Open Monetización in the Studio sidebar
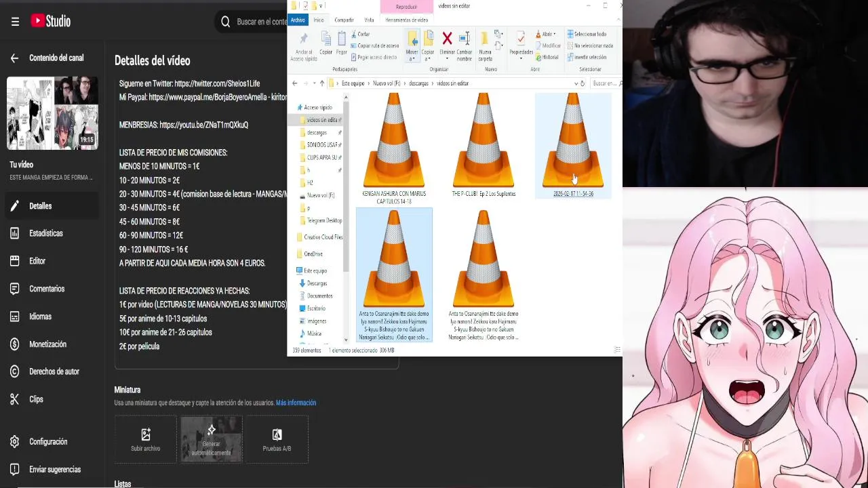This screenshot has width=868, height=488. [52, 344]
